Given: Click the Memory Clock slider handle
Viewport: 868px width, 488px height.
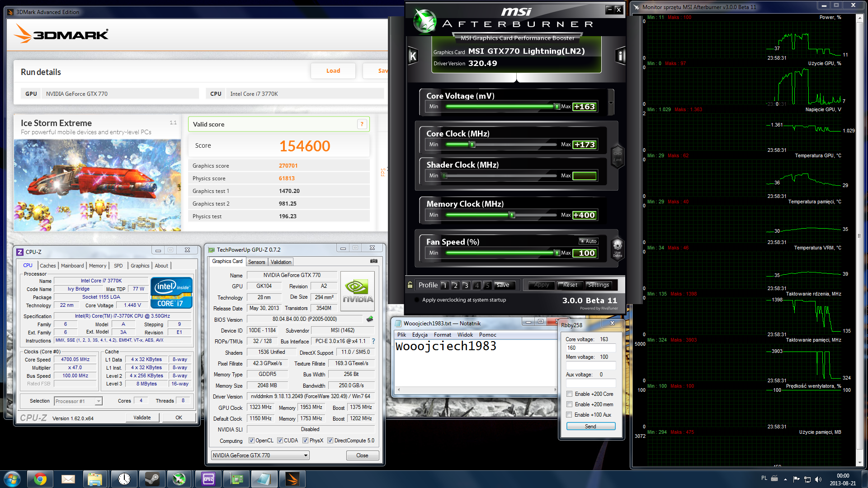Looking at the screenshot, I should click(512, 215).
